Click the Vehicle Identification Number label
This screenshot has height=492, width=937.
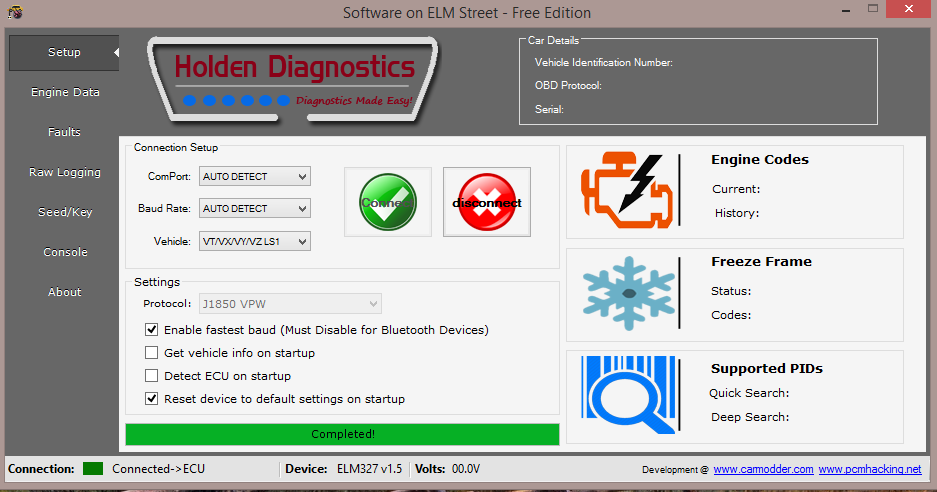pyautogui.click(x=604, y=62)
